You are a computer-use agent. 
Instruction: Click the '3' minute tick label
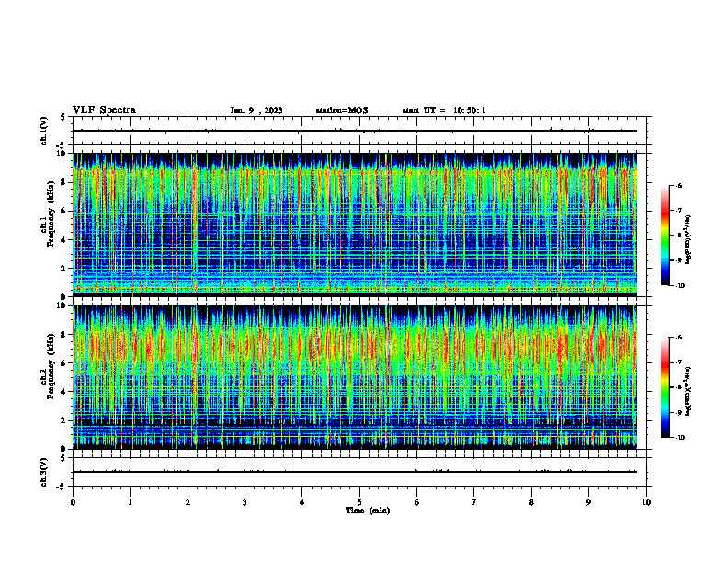coord(245,502)
